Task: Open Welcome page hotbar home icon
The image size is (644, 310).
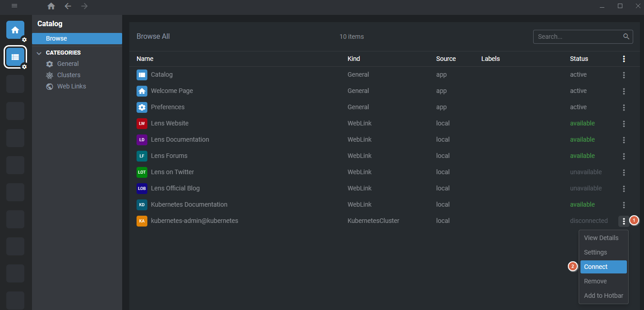Action: click(x=15, y=30)
